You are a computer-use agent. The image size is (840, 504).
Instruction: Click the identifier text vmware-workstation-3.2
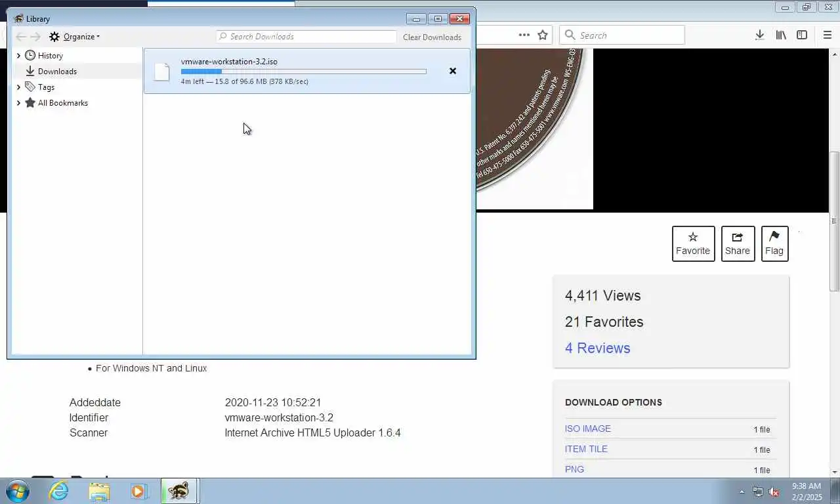click(279, 417)
